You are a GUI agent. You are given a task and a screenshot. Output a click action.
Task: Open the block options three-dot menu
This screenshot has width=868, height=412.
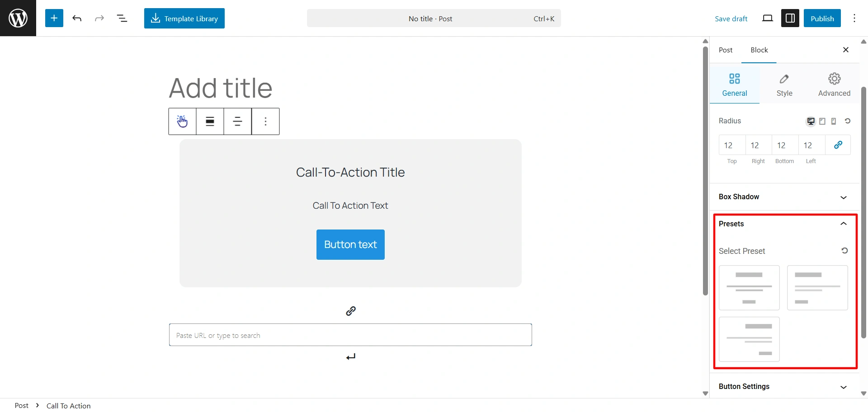coord(265,121)
